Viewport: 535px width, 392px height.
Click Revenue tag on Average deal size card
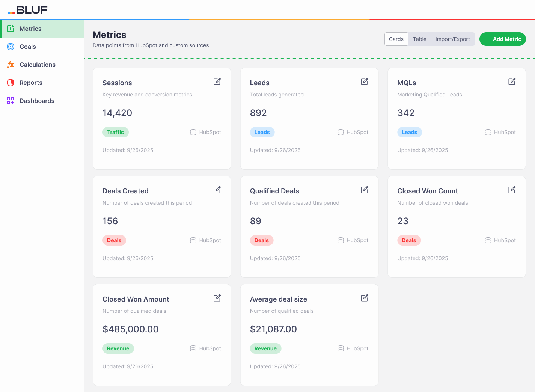pos(265,348)
